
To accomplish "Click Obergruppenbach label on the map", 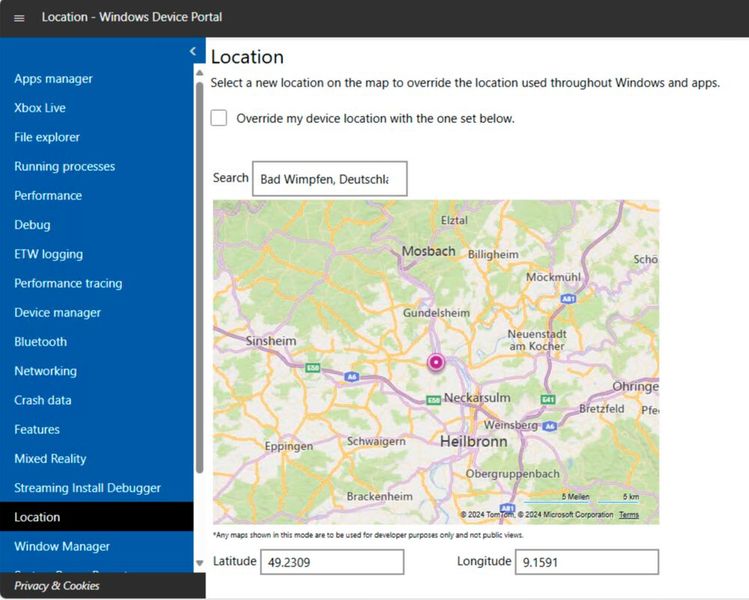I will point(513,474).
